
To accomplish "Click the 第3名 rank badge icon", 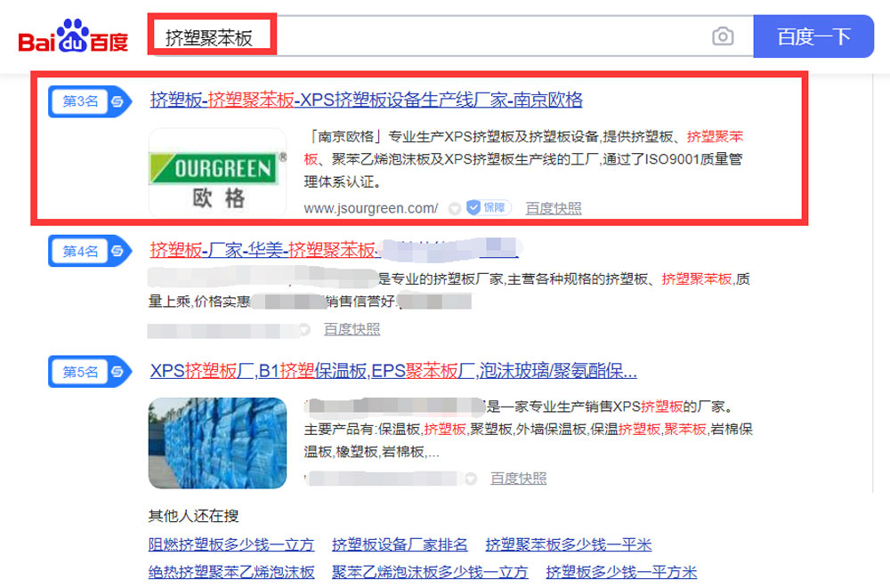I will (90, 101).
